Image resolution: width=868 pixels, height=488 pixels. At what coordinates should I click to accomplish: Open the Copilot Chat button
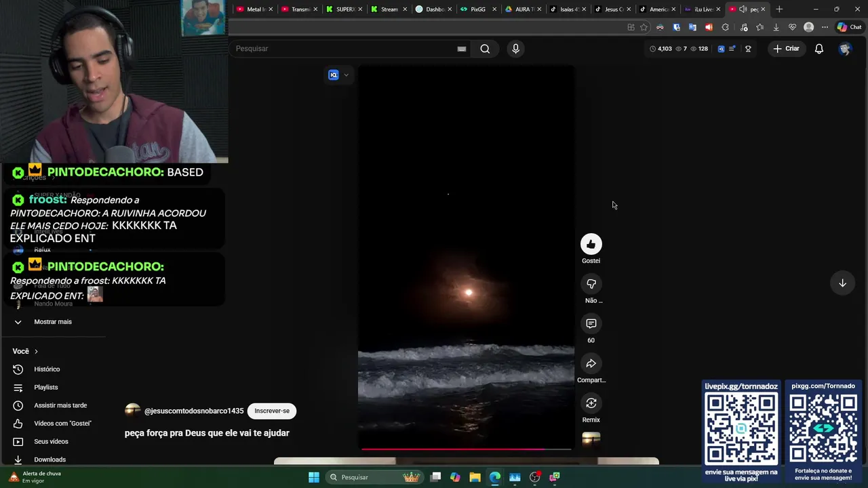849,27
